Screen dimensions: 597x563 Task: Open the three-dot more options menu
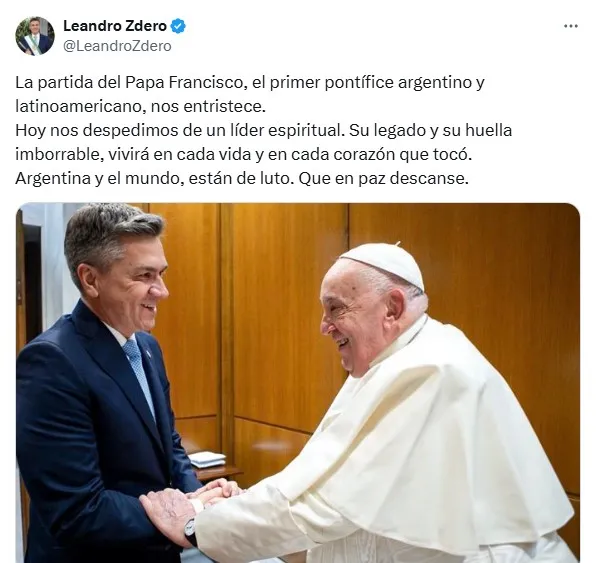tap(570, 26)
